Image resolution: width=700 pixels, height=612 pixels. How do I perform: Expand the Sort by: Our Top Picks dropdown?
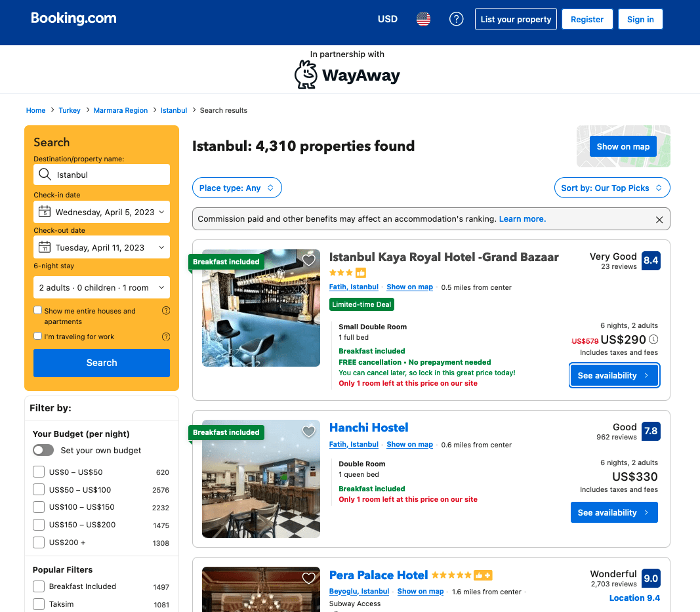611,188
